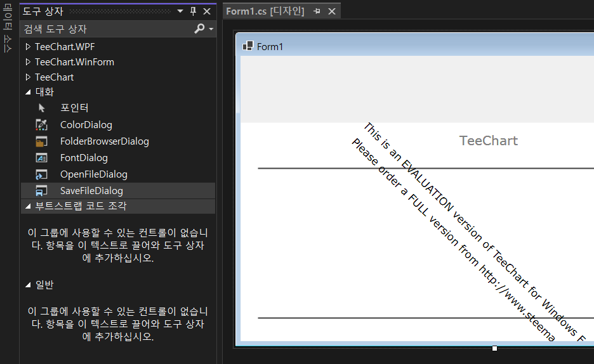Expand the TeeChart group arrow
Image resolution: width=594 pixels, height=364 pixels.
[x=28, y=77]
